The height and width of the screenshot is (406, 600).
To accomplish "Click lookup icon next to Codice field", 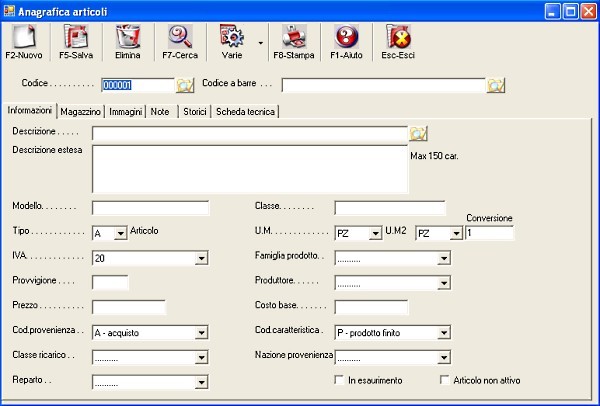I will coord(185,85).
